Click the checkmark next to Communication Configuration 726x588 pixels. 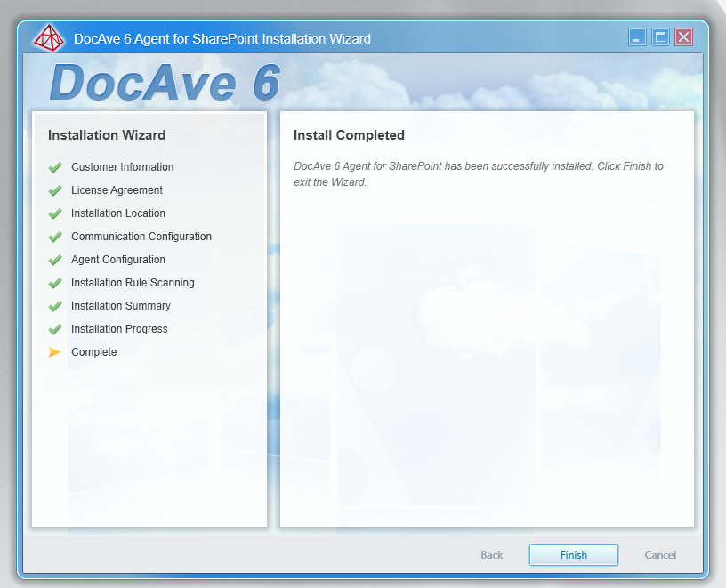click(55, 237)
